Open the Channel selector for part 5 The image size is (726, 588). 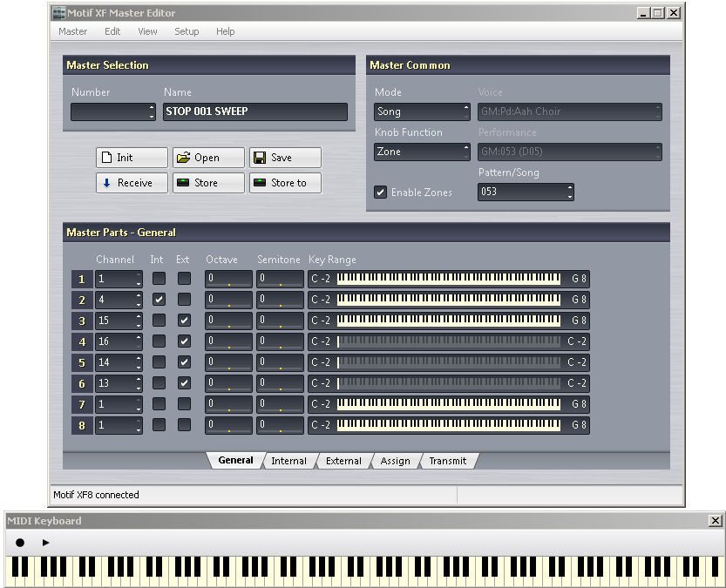(x=119, y=362)
